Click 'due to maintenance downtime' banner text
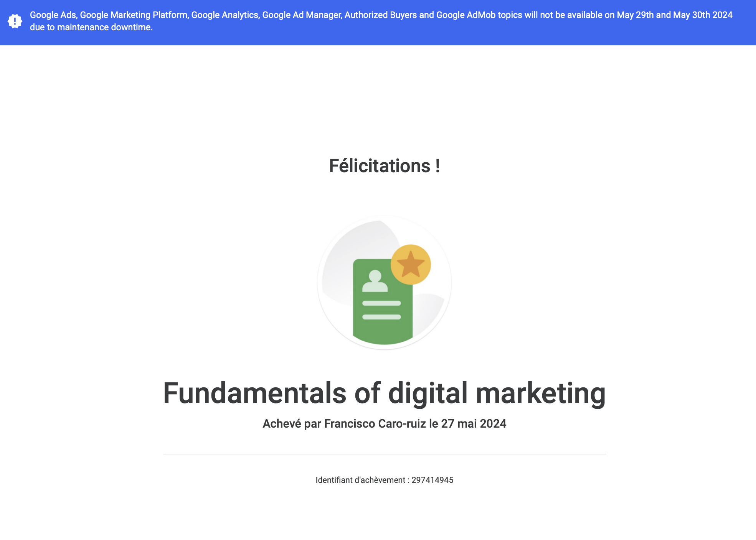The image size is (756, 540). point(91,28)
